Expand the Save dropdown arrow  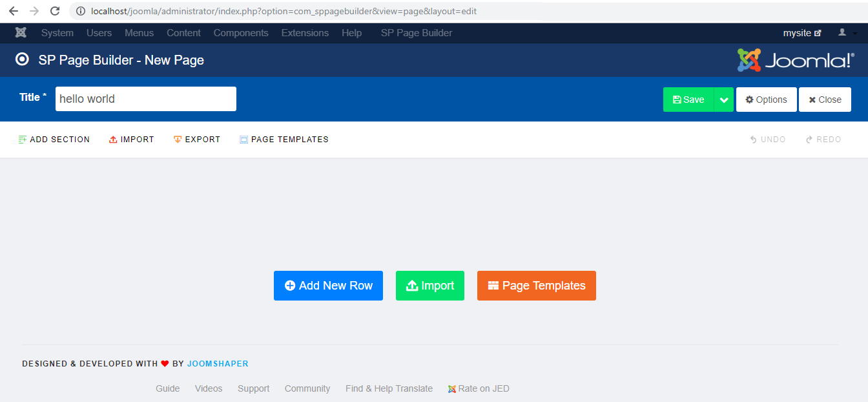[x=723, y=100]
